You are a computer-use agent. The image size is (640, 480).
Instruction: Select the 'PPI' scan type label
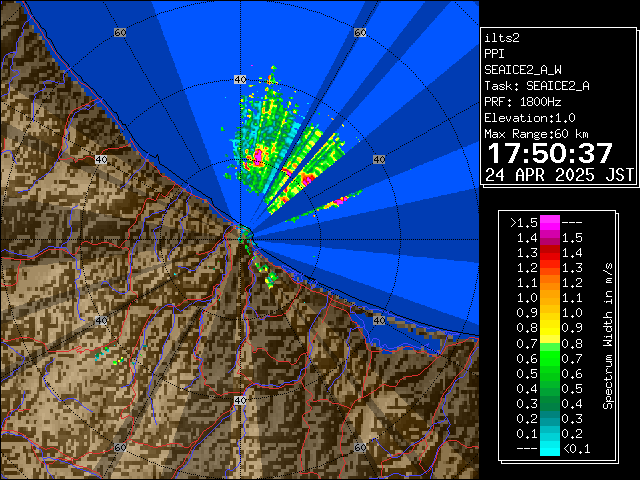point(494,54)
